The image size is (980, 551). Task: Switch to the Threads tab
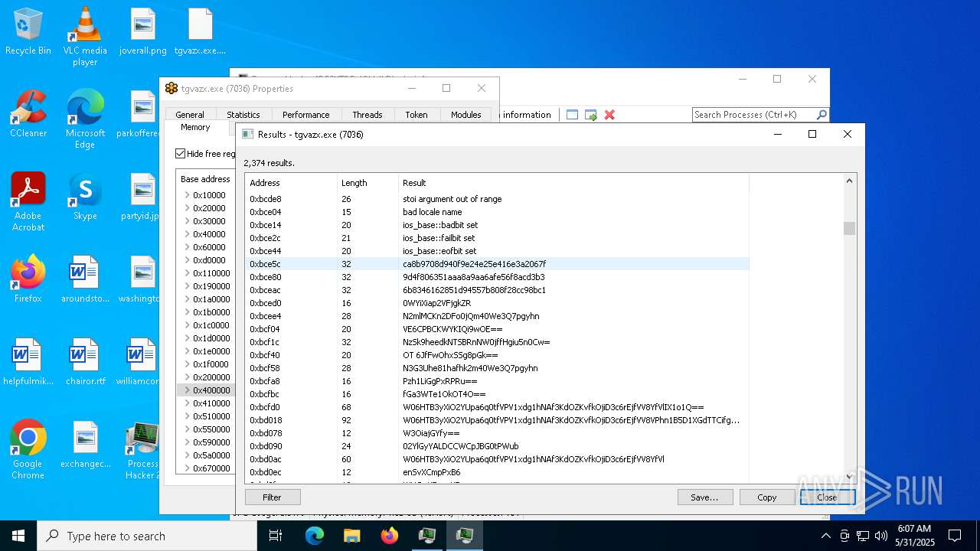(367, 115)
